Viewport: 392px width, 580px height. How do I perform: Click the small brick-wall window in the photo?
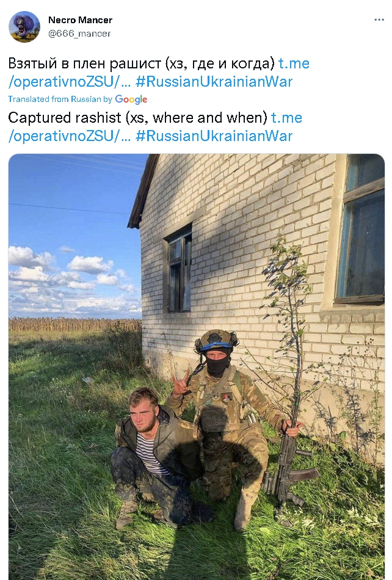coord(180,270)
